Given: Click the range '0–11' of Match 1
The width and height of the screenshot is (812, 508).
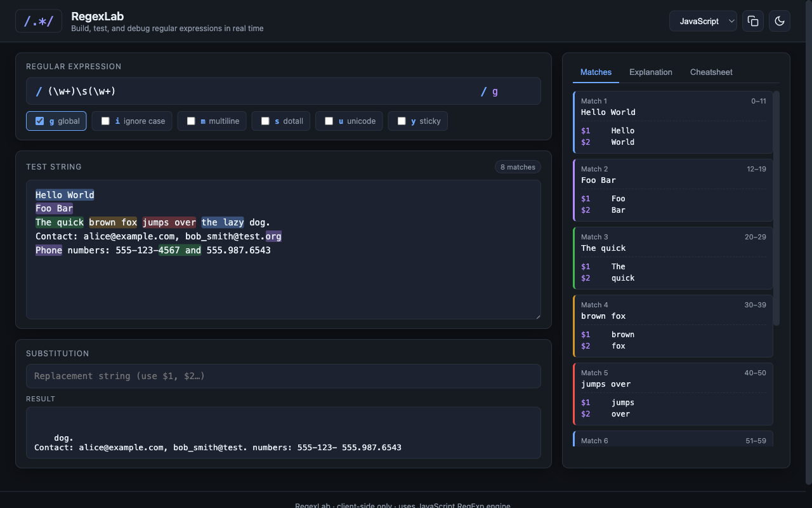Looking at the screenshot, I should pos(759,101).
